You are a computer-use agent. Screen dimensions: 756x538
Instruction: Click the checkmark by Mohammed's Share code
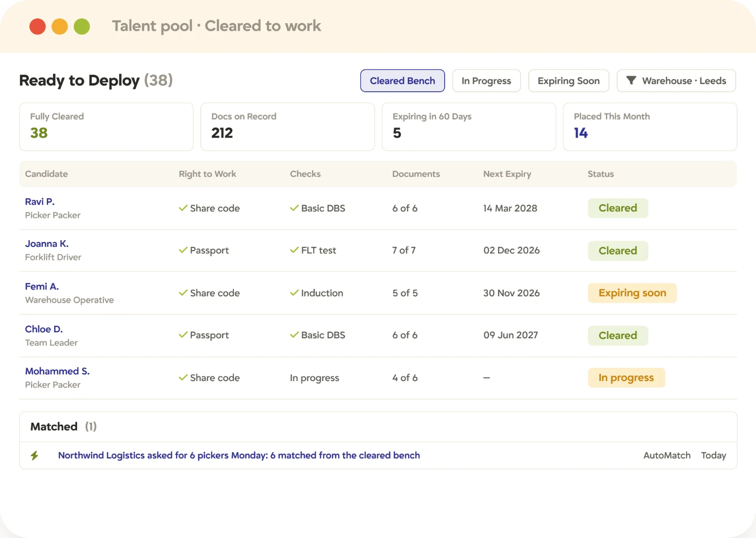pyautogui.click(x=183, y=377)
